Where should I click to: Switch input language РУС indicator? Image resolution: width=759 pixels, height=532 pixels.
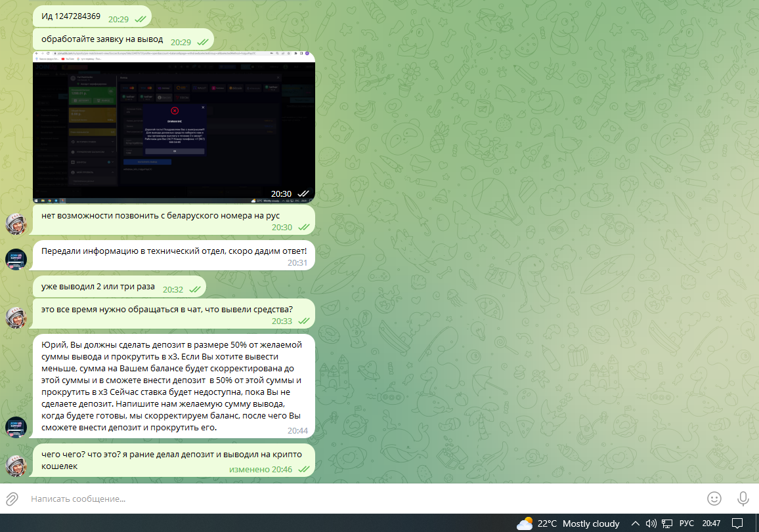pyautogui.click(x=686, y=523)
